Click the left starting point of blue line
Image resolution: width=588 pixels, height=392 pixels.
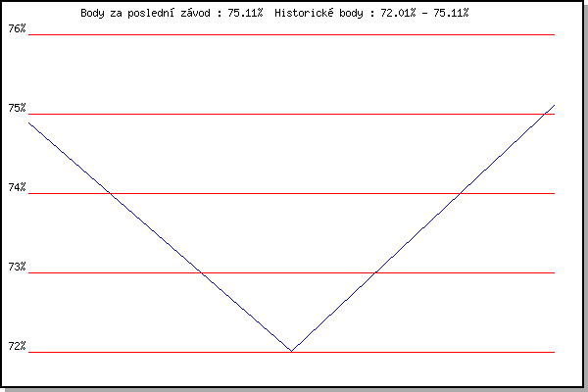click(x=30, y=122)
